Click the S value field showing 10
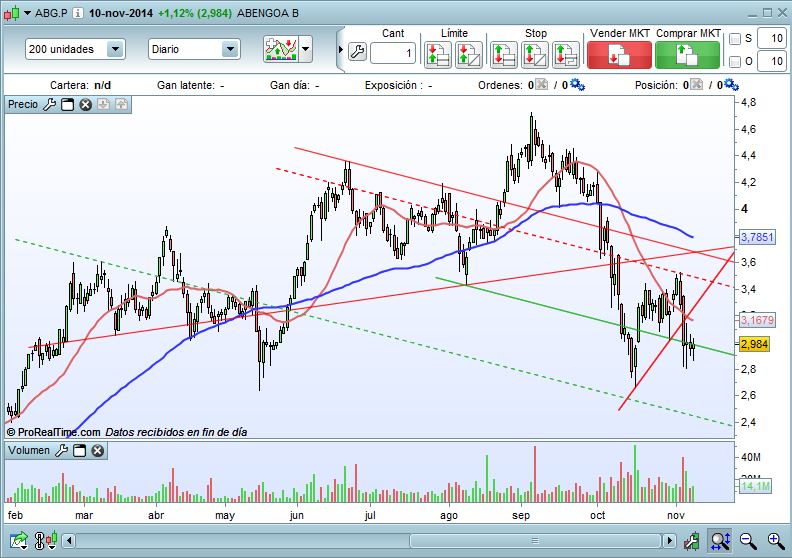Image resolution: width=792 pixels, height=558 pixels. [772, 38]
